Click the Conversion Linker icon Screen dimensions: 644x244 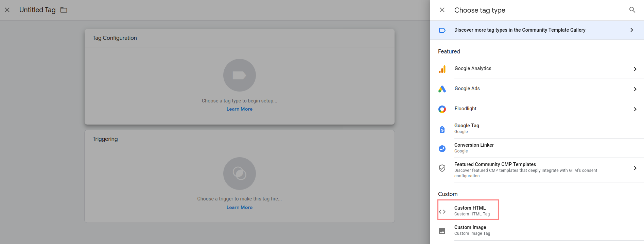(x=442, y=149)
